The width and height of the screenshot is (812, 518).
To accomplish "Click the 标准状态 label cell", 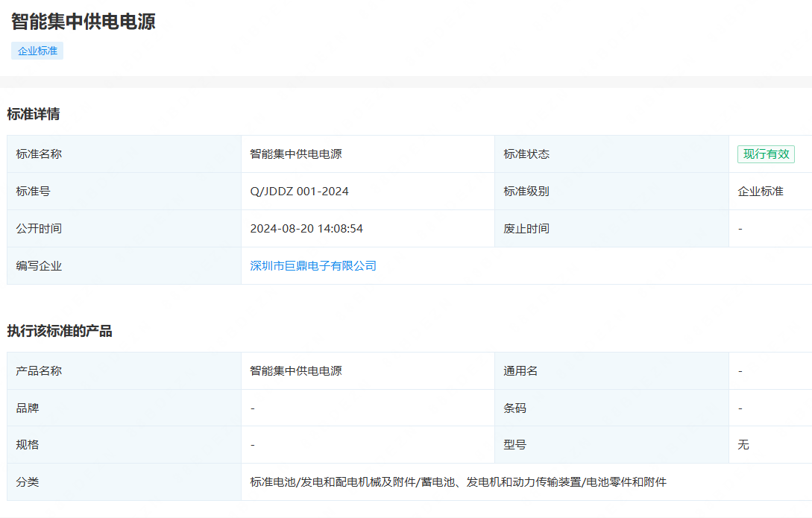I will 611,154.
